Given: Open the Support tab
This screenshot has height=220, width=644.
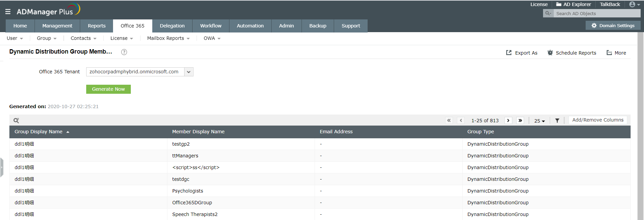Looking at the screenshot, I should click(351, 26).
